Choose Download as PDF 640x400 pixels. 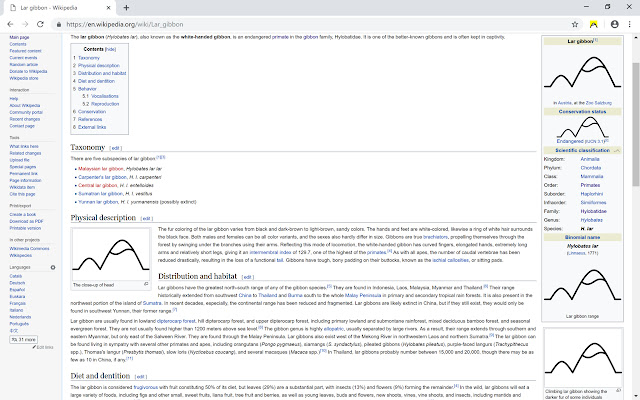coord(26,222)
